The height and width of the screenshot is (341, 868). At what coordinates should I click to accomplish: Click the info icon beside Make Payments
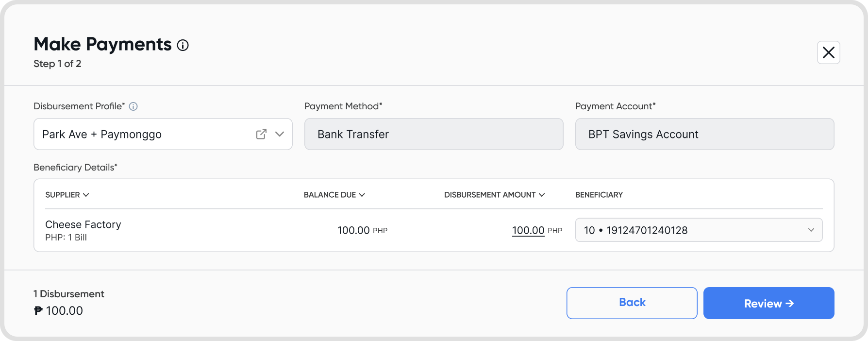[x=183, y=45]
